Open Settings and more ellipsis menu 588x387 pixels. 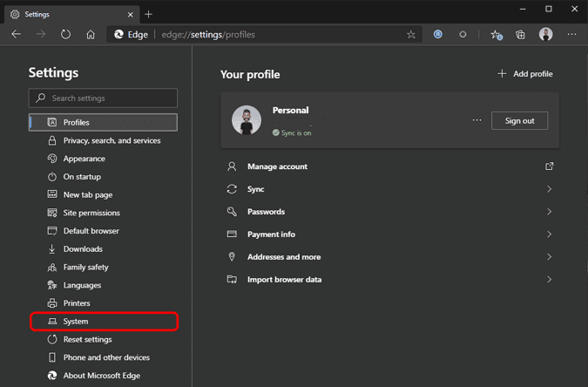point(571,34)
